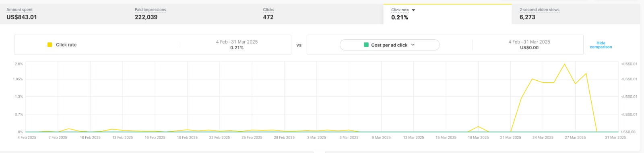The height and width of the screenshot is (153, 644).
Task: Click the 18 Mar 2025 axis date label
Action: point(478,138)
